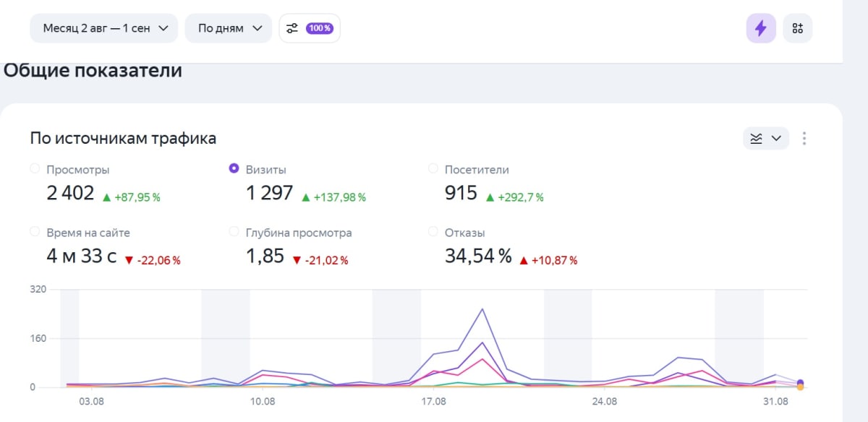
Task: Open the Месяц 2 авг — 1 сен period dropdown
Action: [x=104, y=29]
